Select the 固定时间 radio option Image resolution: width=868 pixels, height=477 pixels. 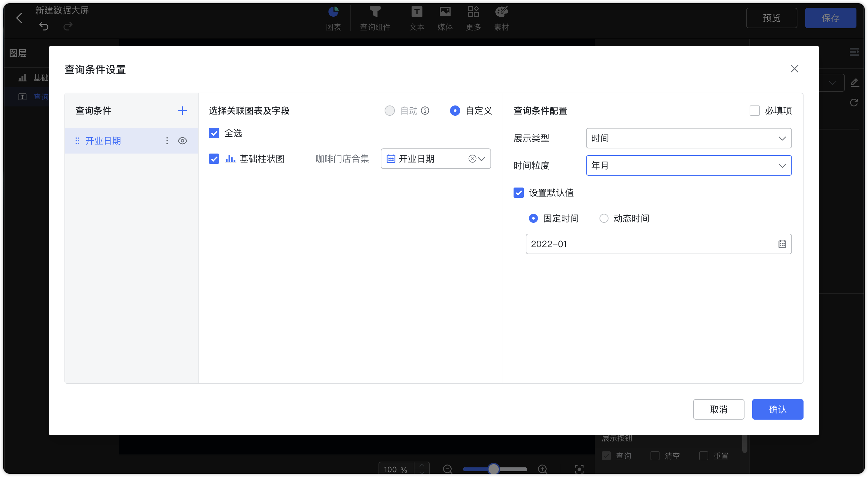point(533,219)
